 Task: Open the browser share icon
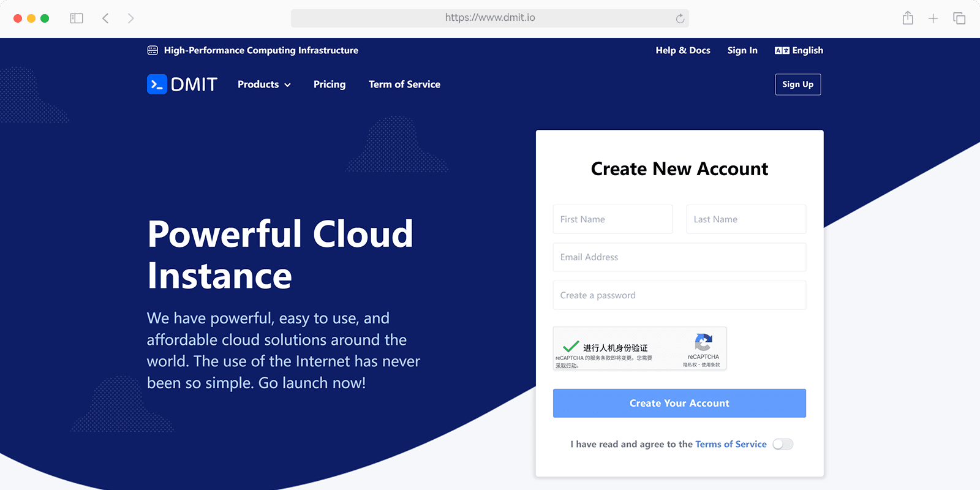click(908, 18)
